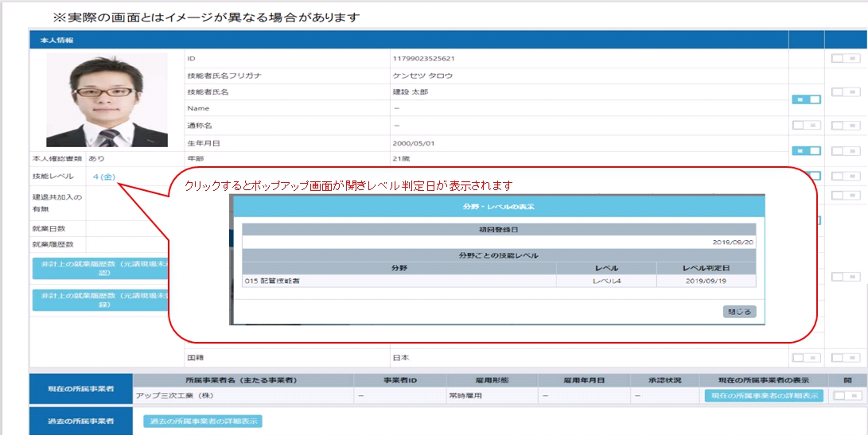Viewport: 868px width, 435px height.
Task: Turn off the blue 技能者氏名 row toggle
Action: pyautogui.click(x=806, y=99)
